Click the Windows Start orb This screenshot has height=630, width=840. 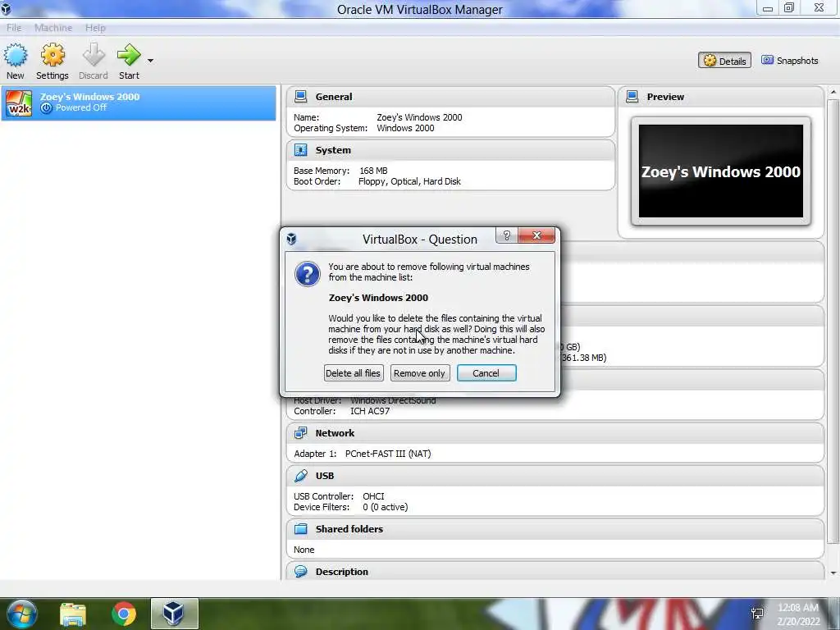click(22, 614)
